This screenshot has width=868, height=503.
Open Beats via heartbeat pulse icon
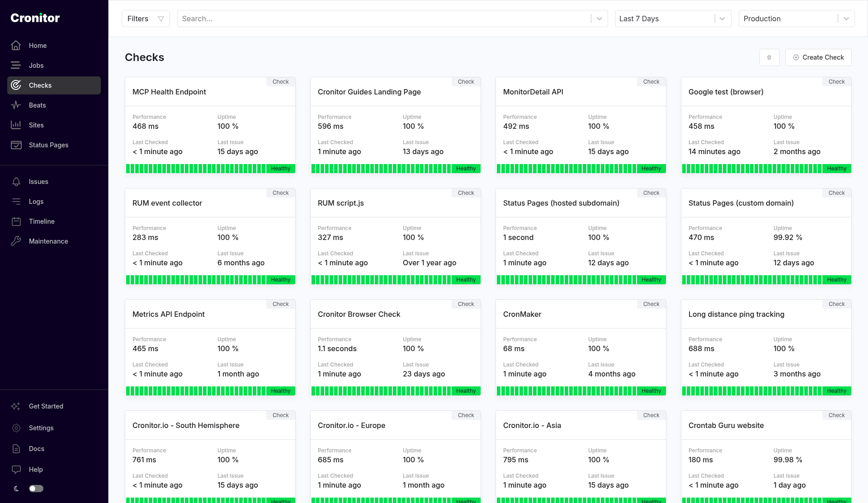[16, 105]
